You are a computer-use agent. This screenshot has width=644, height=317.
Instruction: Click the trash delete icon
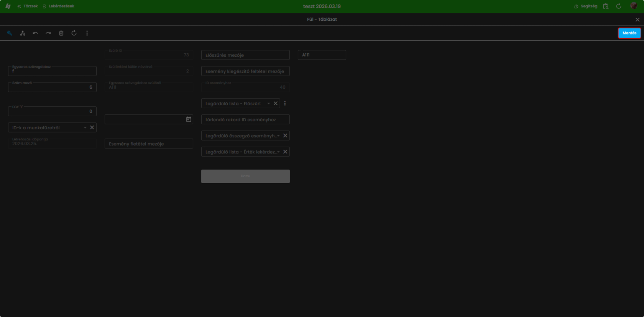(x=61, y=33)
